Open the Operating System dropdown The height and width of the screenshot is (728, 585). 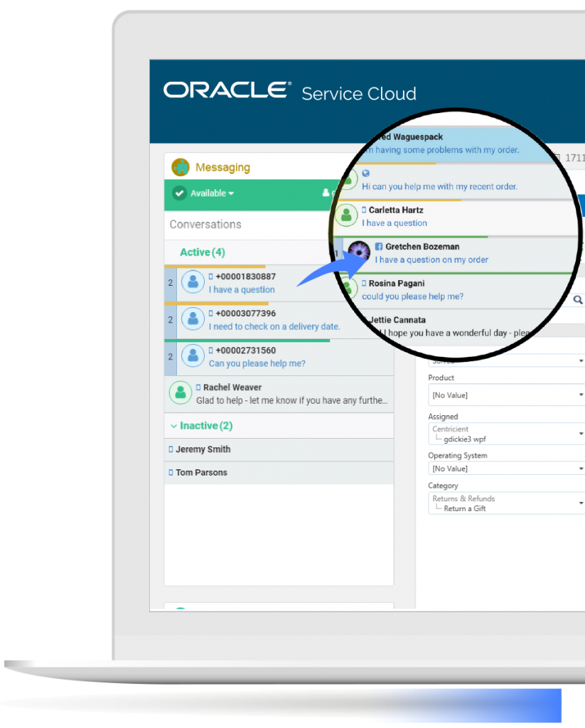[x=506, y=469]
